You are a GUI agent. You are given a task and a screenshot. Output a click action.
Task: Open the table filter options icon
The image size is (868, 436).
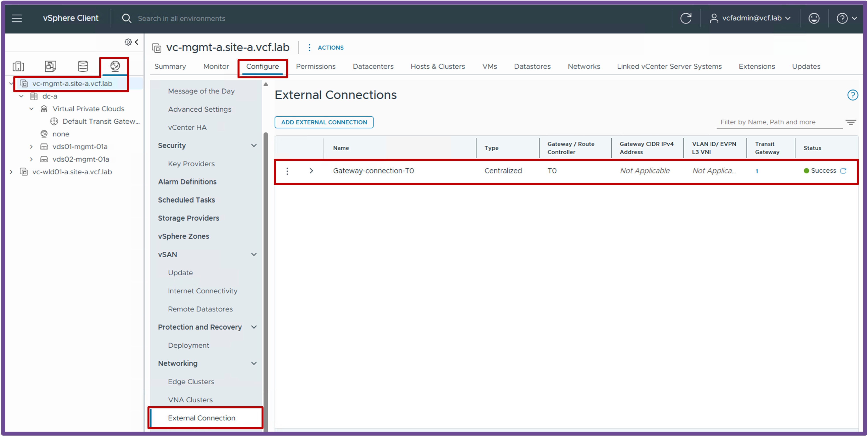[850, 122]
